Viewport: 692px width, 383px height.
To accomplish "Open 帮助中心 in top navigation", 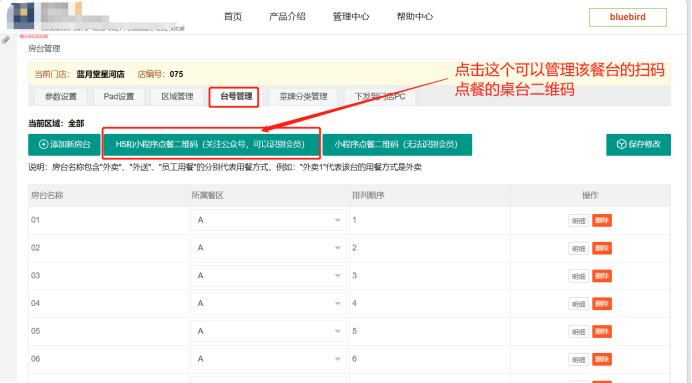I will click(415, 17).
